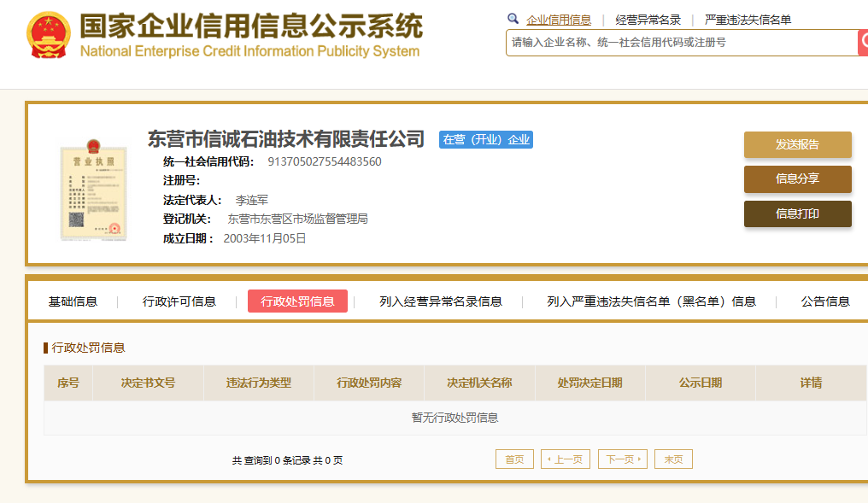
Task: Click the 在营（开业）企业 status badge
Action: click(x=486, y=139)
